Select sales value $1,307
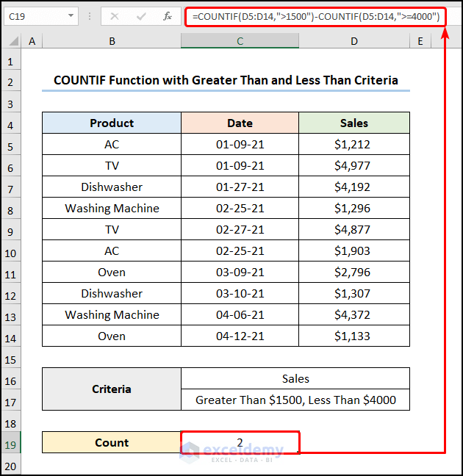This screenshot has height=476, width=463. (354, 293)
